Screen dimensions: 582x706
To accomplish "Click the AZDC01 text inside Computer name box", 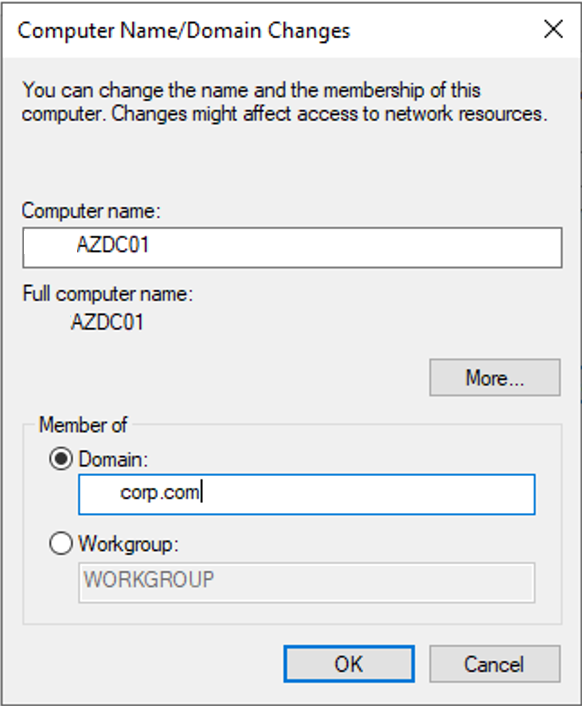I will (113, 245).
